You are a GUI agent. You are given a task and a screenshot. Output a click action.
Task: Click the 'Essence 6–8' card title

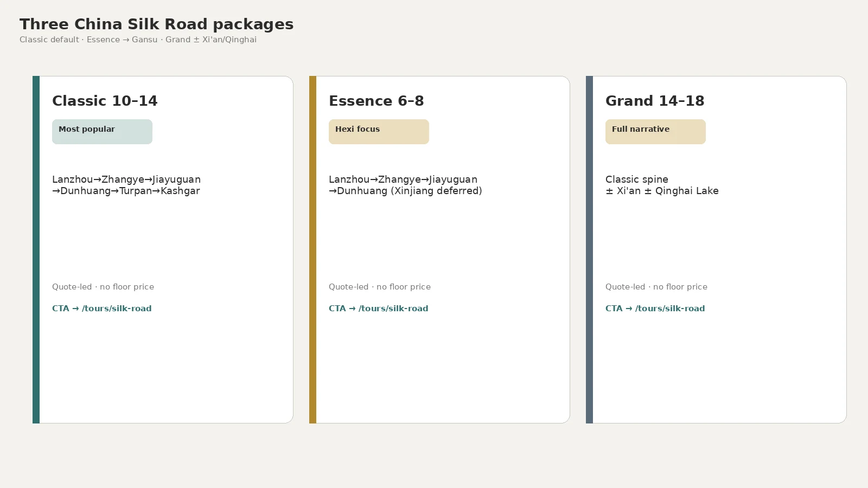coord(376,101)
